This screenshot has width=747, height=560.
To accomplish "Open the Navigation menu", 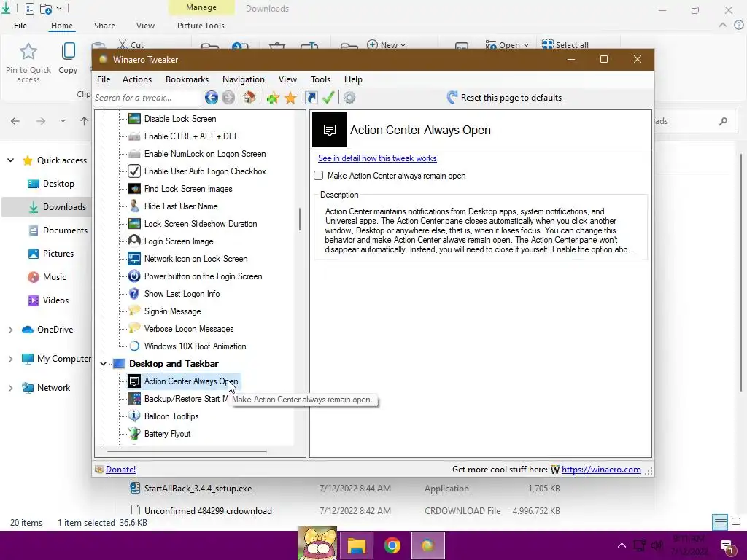I will tap(244, 79).
